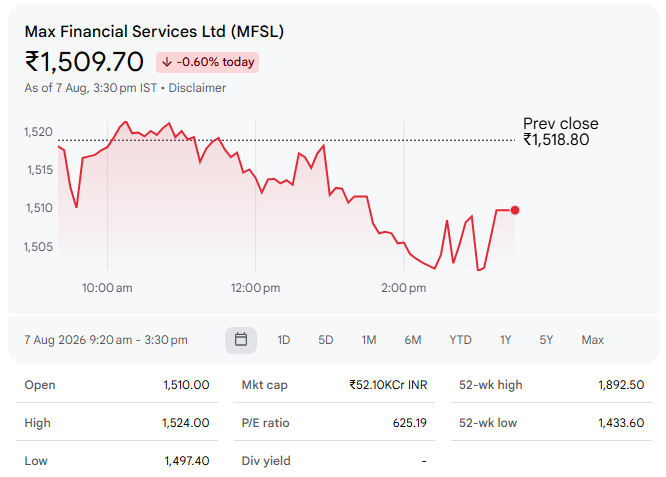The width and height of the screenshot is (666, 477).
Task: Click the P/E ratio value 625.19
Action: pos(409,423)
